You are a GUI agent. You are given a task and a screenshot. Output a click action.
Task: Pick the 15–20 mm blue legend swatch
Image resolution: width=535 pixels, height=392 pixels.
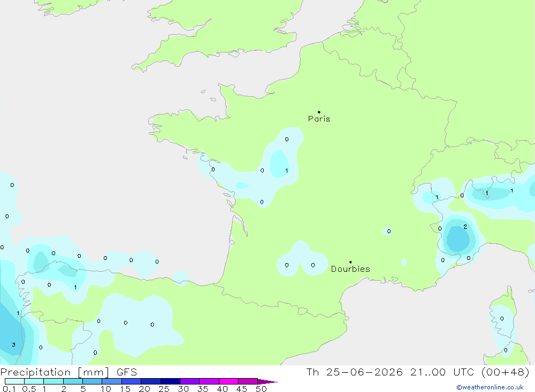tap(132, 381)
